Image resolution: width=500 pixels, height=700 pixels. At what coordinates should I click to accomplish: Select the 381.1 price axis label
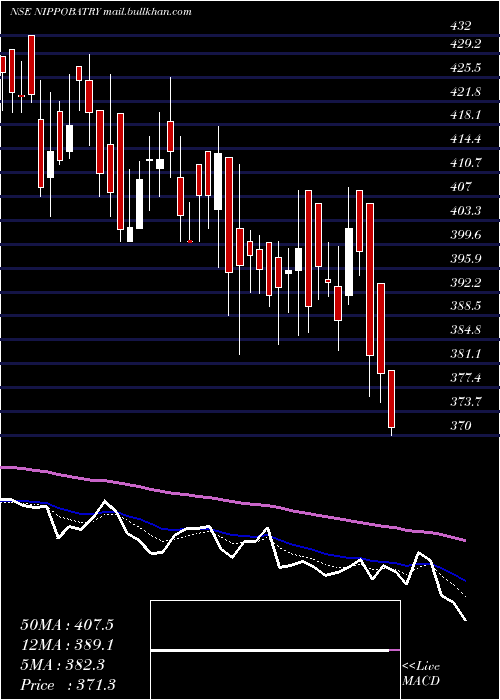(465, 354)
